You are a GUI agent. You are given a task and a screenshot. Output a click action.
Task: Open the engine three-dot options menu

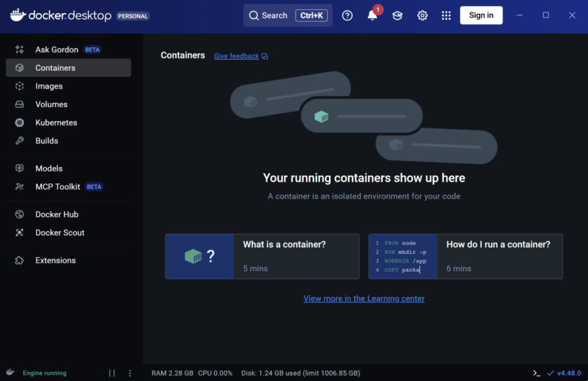coord(130,373)
